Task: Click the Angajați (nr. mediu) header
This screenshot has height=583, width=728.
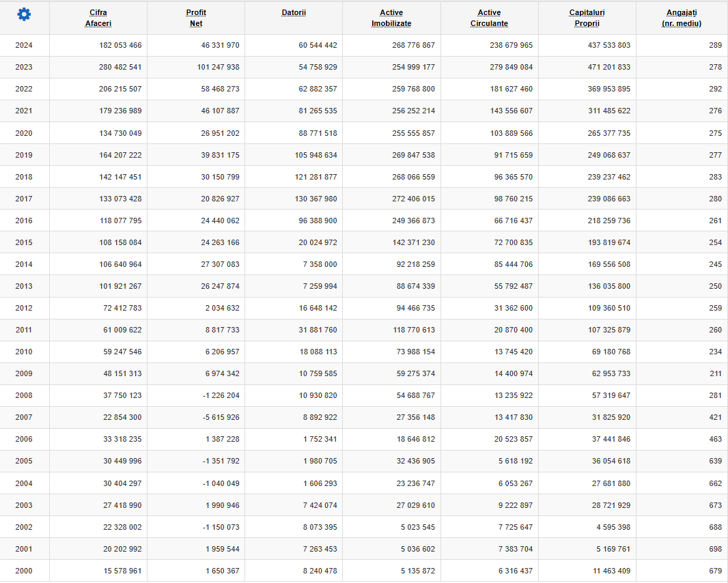Action: [682, 18]
